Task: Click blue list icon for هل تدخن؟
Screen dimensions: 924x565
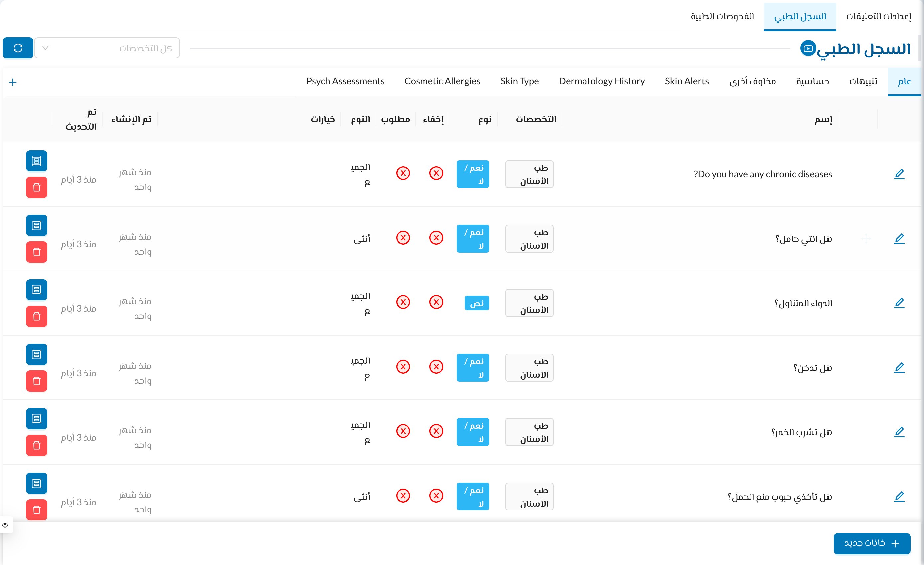Action: (x=36, y=354)
